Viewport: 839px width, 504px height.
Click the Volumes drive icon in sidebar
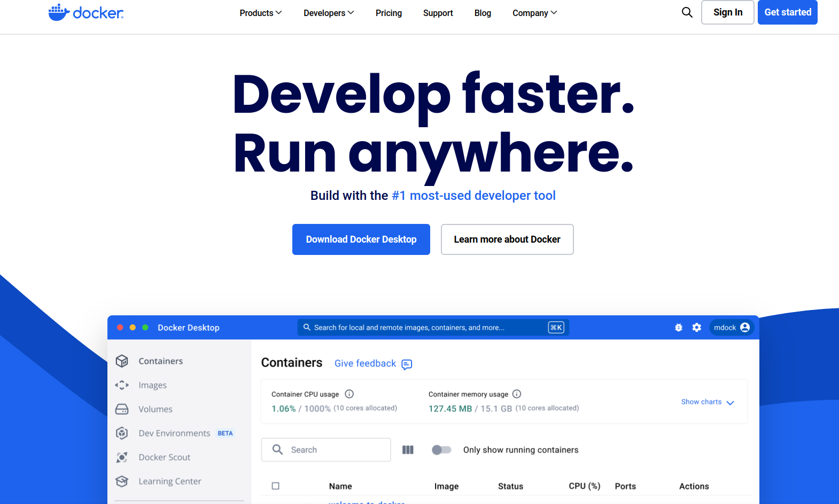pos(122,409)
